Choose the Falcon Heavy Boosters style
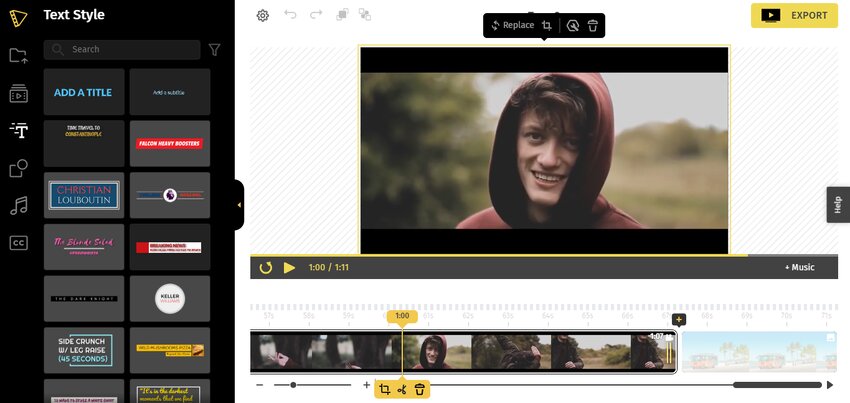 click(170, 143)
